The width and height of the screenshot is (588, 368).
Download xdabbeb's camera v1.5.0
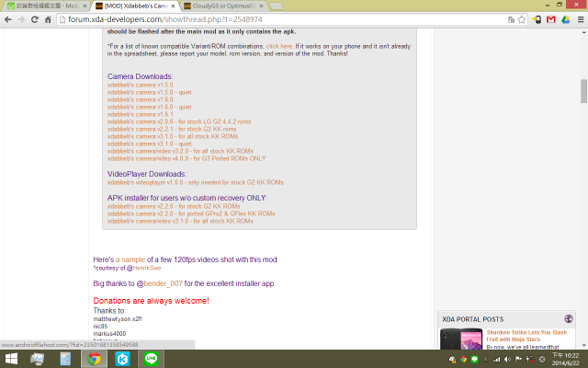141,85
